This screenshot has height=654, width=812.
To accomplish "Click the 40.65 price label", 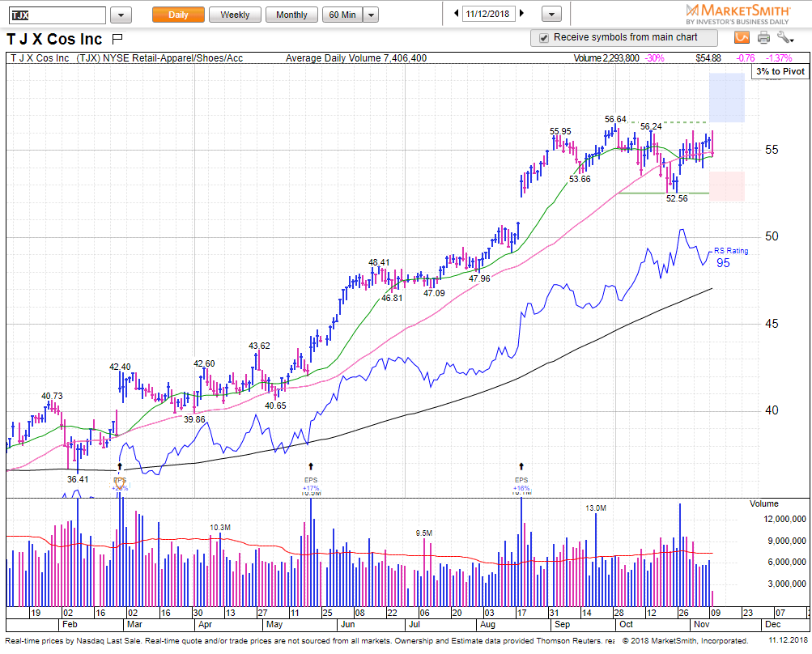I will coord(275,406).
